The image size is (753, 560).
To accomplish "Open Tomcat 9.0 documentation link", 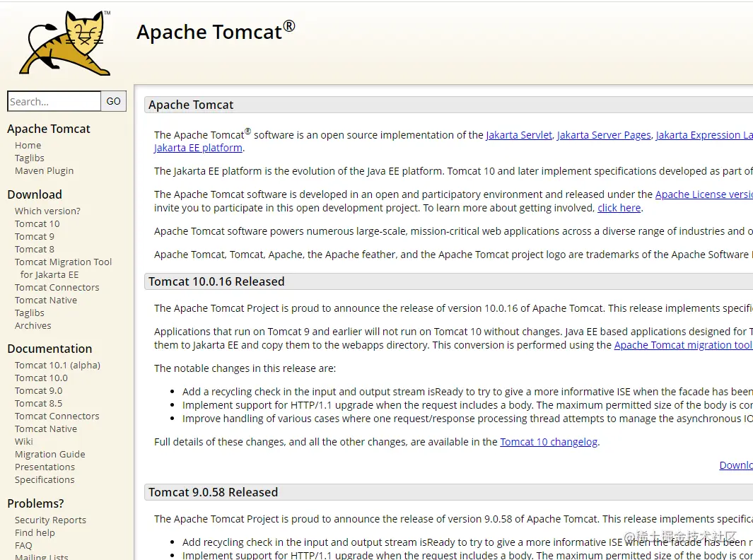I will pyautogui.click(x=38, y=390).
